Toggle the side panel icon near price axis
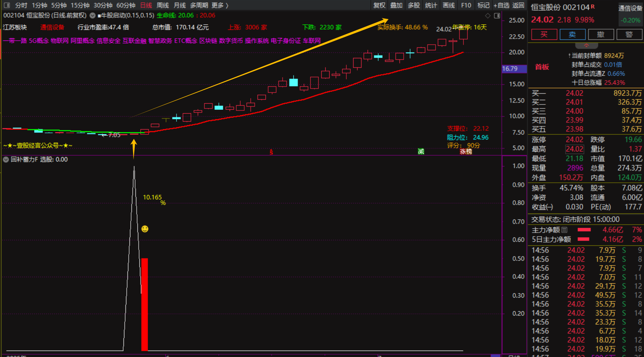The width and height of the screenshot is (644, 357). [497, 16]
